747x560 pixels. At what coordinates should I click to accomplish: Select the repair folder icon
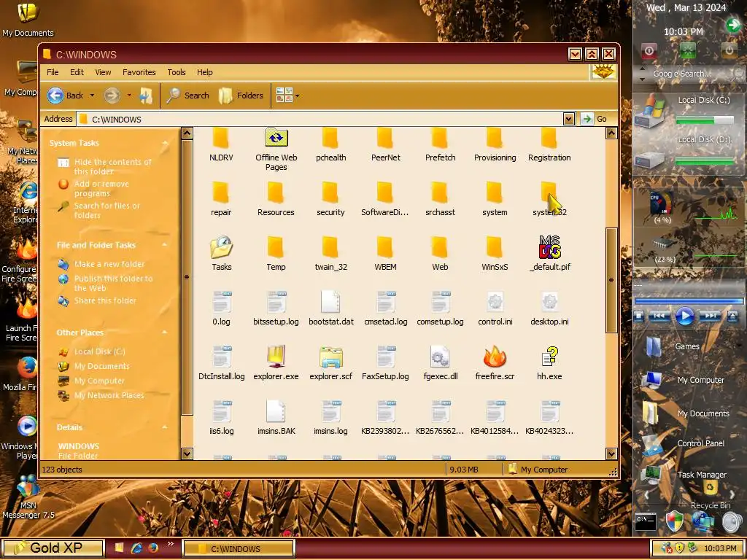pyautogui.click(x=221, y=192)
